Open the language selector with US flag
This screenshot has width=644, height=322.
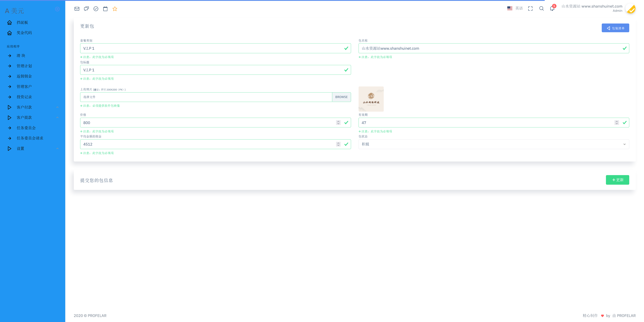(515, 8)
